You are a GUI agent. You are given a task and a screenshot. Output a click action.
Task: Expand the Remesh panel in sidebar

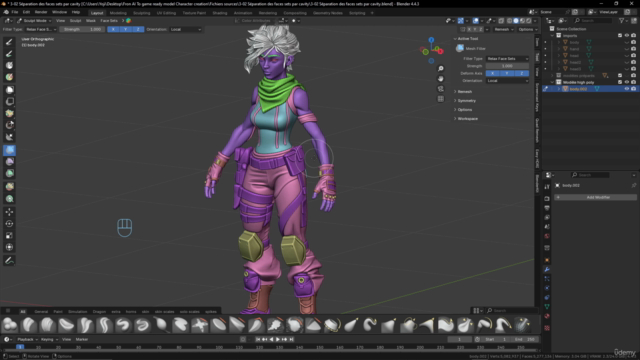(x=464, y=91)
